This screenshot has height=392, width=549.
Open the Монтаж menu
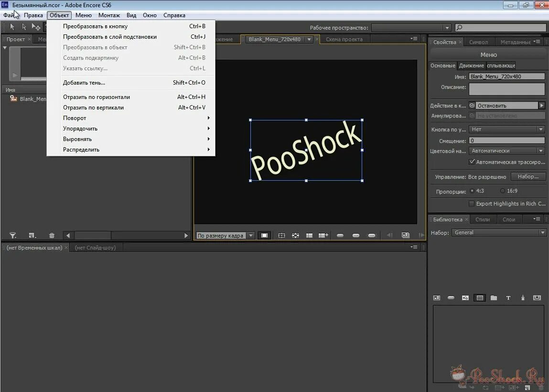109,15
